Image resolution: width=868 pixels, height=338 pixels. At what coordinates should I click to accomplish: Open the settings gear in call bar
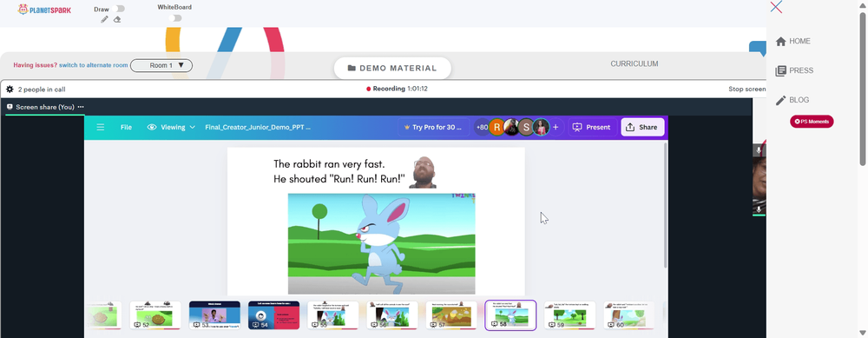coord(10,89)
